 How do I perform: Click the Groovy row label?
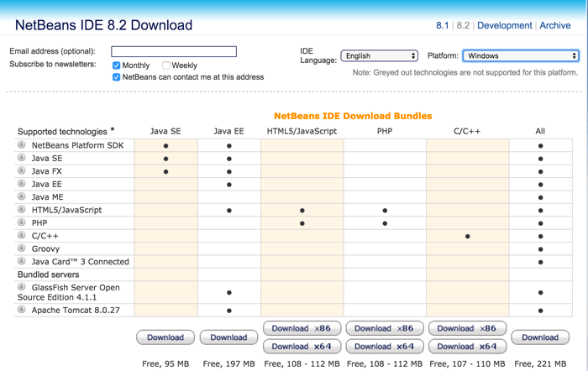pos(45,248)
